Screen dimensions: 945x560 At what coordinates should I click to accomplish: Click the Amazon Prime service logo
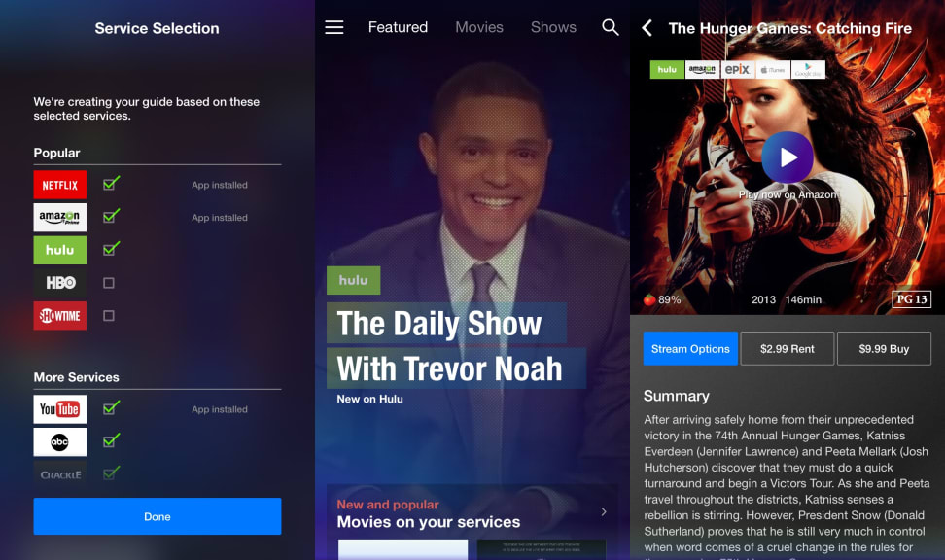pos(59,218)
